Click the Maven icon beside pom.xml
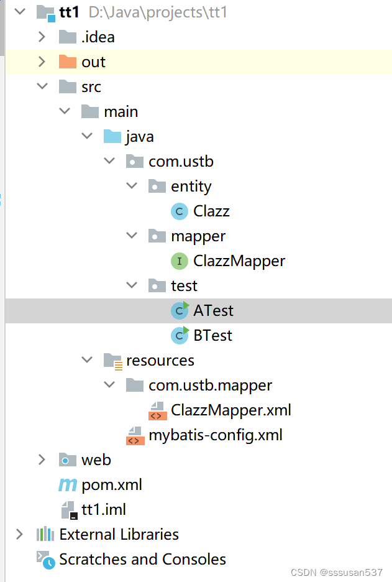Screen dimensions: 392x582 tap(68, 484)
